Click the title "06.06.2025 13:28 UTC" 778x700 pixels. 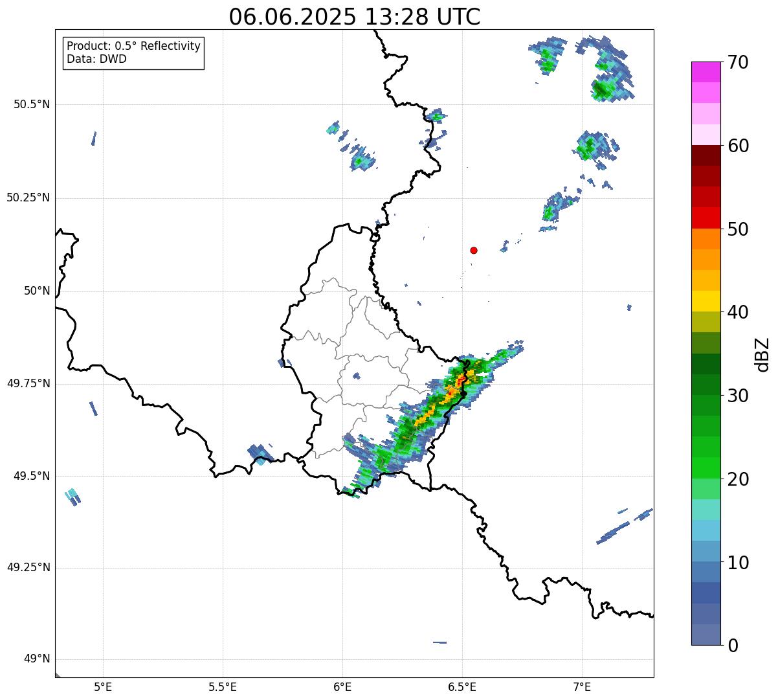point(355,17)
